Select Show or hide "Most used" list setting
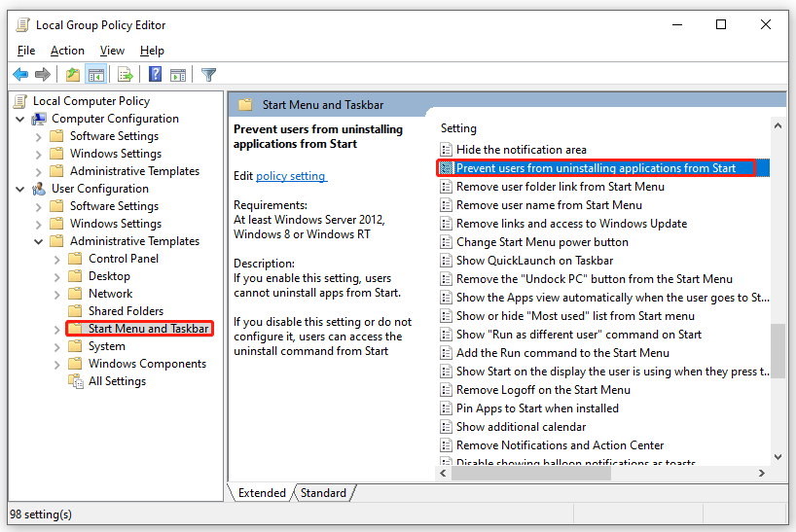The image size is (796, 532). coord(575,316)
